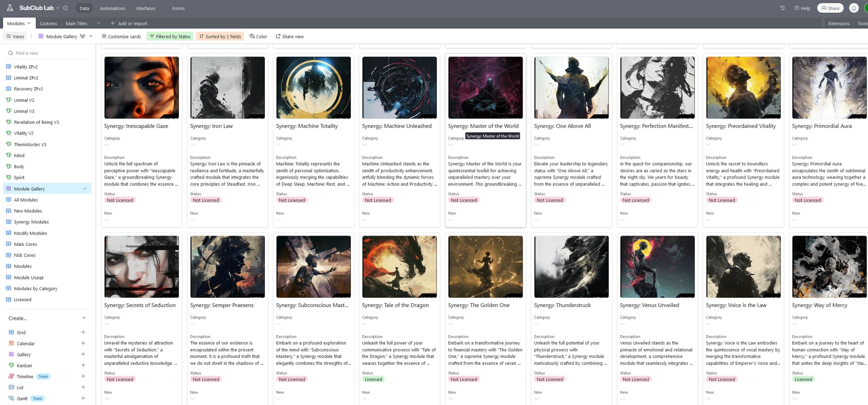Collapse the Create section
The width and height of the screenshot is (868, 405).
[84, 318]
